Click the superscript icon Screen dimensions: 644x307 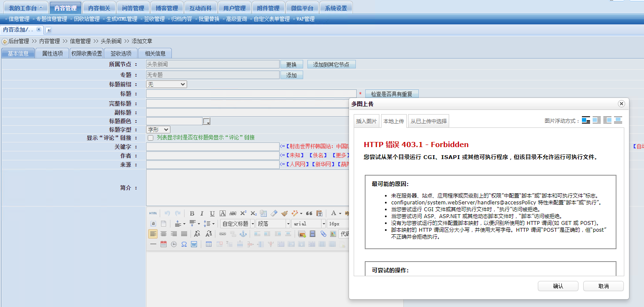tap(243, 213)
